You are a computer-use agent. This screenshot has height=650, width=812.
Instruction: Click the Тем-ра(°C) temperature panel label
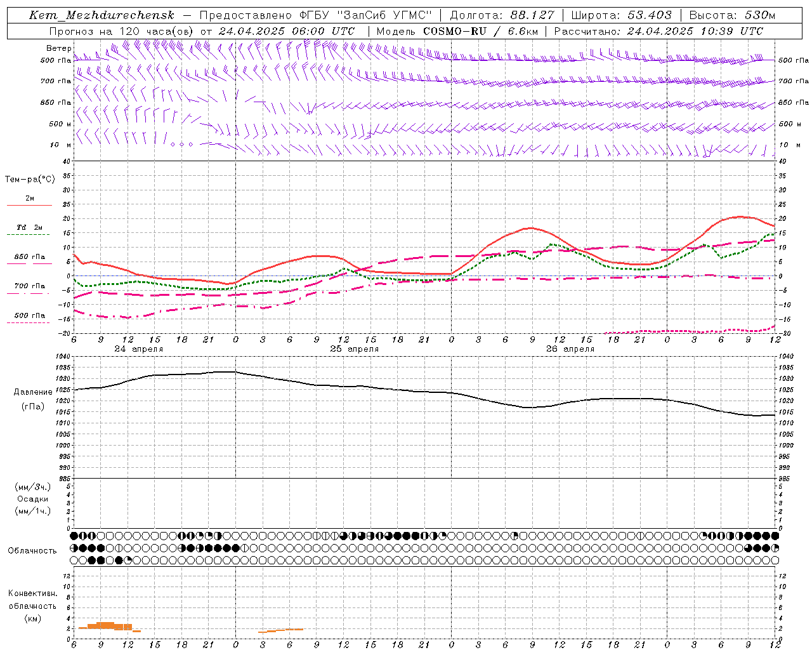coord(30,180)
